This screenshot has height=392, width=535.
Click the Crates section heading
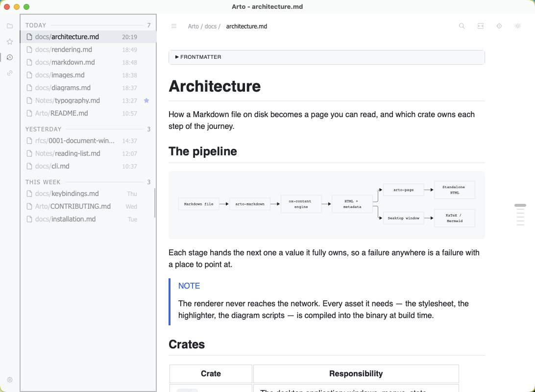[187, 344]
